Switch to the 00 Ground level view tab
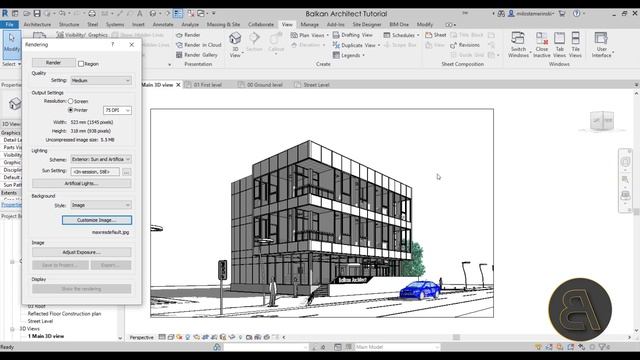The height and width of the screenshot is (360, 640). tap(264, 85)
